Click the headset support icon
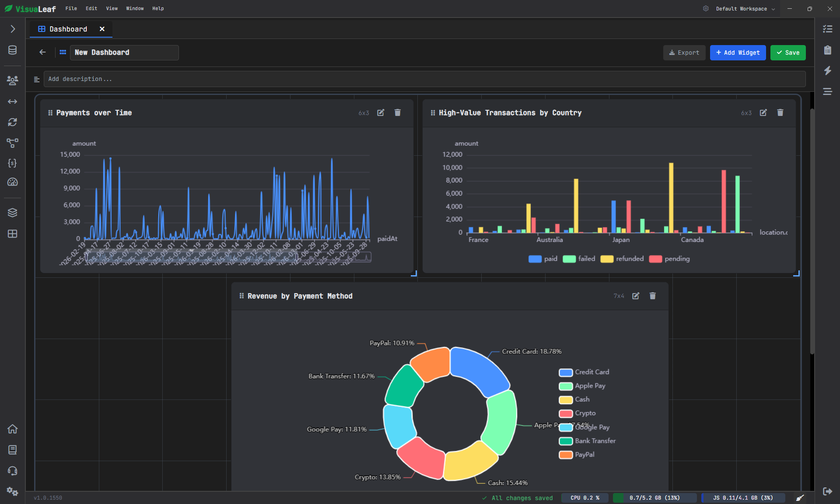The width and height of the screenshot is (840, 504). coord(12,471)
